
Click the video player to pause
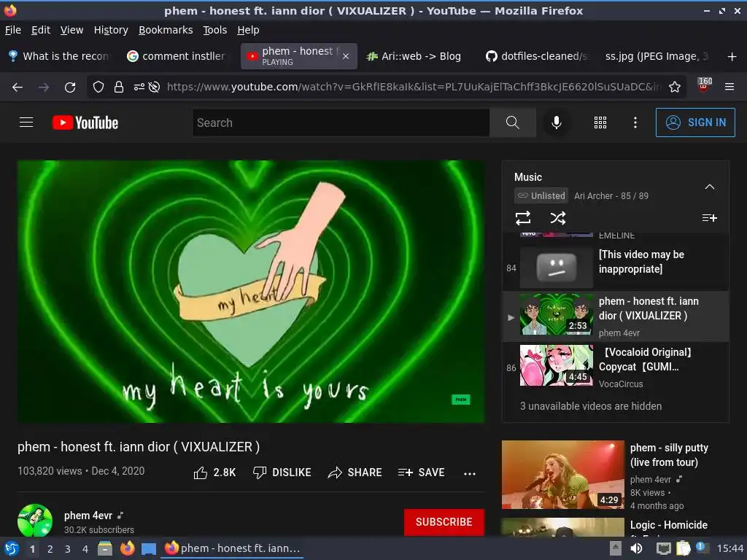[251, 292]
